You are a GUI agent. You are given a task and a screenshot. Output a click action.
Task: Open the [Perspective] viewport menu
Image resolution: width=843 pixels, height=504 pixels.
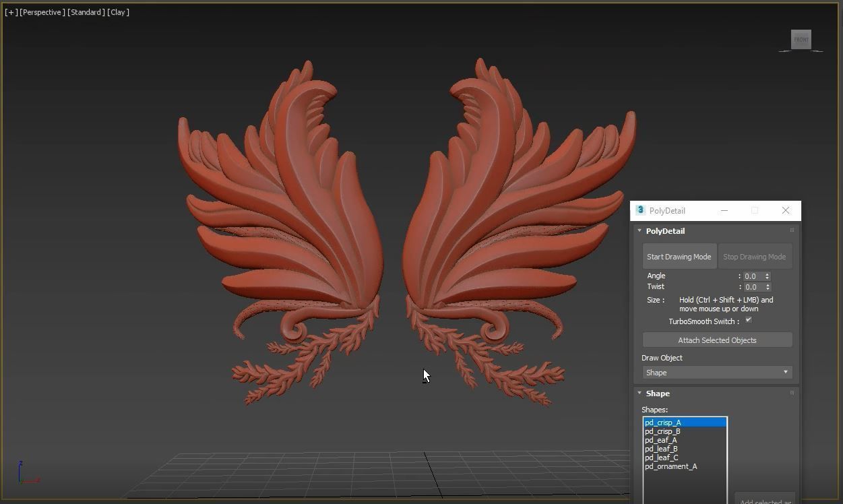point(42,12)
